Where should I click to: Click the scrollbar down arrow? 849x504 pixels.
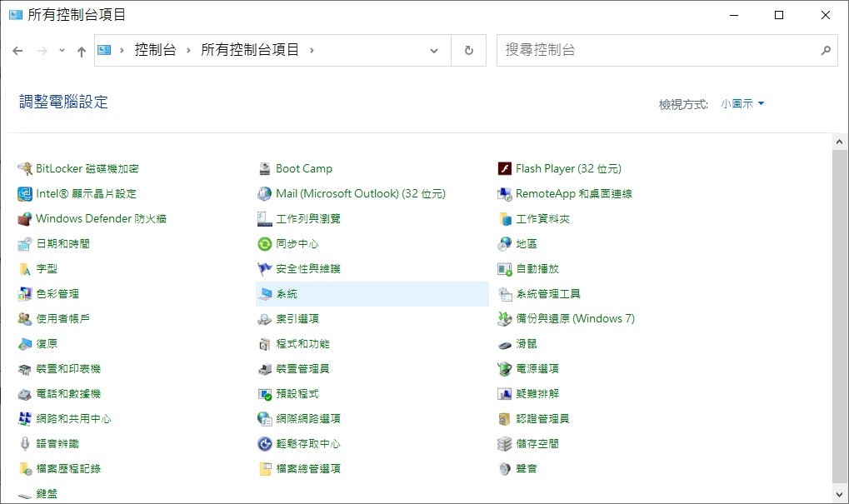(839, 494)
